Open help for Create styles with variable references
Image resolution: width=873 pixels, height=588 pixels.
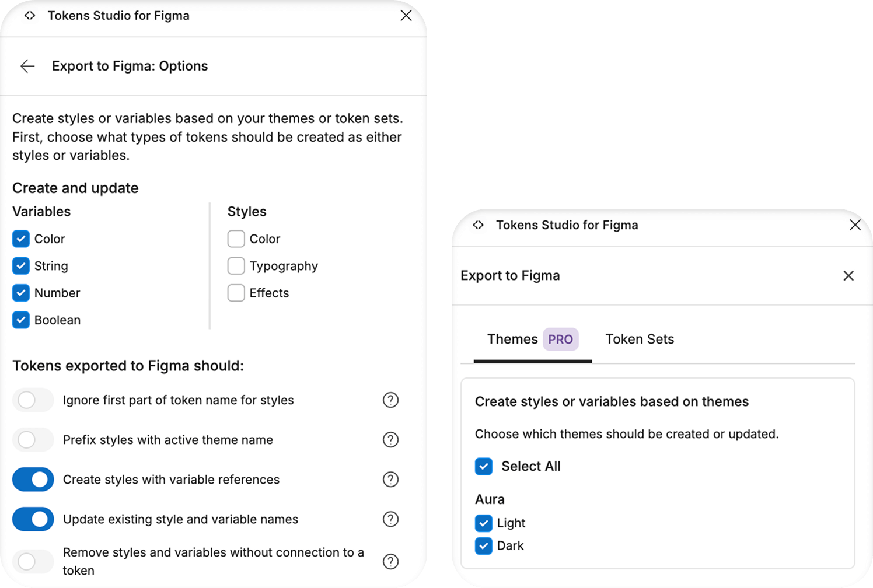click(390, 480)
